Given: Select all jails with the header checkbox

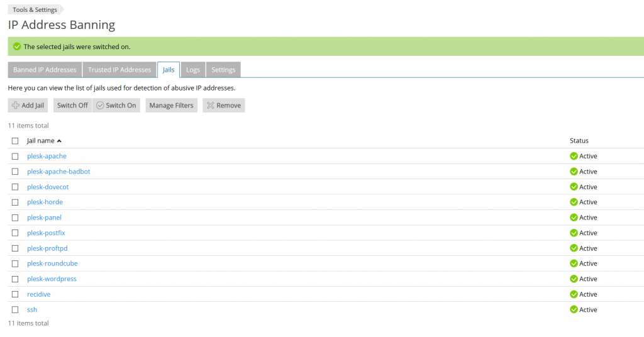Looking at the screenshot, I should 15,141.
